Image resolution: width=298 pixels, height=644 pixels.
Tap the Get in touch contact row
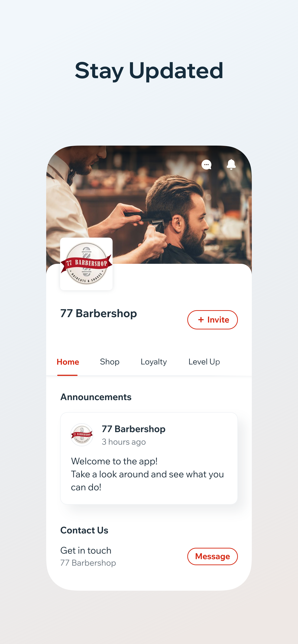(149, 556)
